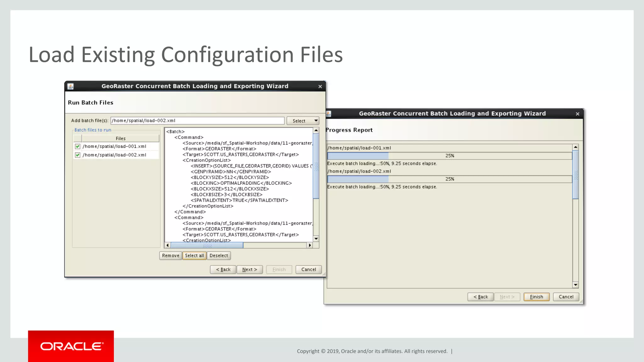
Task: Click the XML preview scroll up arrow
Action: (316, 130)
